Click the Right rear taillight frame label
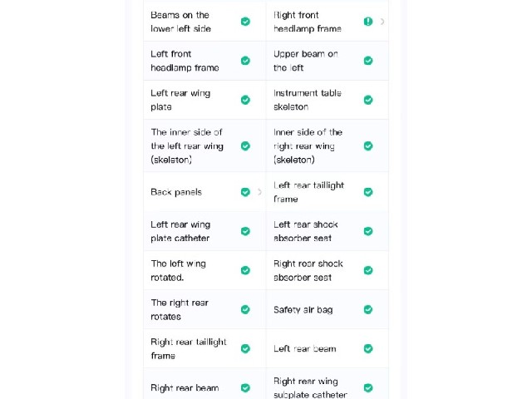 (x=189, y=349)
